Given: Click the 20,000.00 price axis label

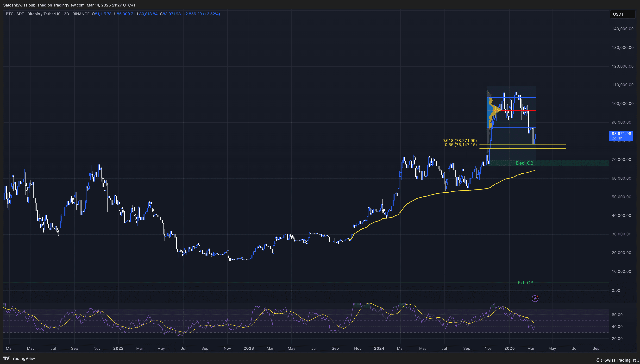Looking at the screenshot, I should click(x=621, y=253).
